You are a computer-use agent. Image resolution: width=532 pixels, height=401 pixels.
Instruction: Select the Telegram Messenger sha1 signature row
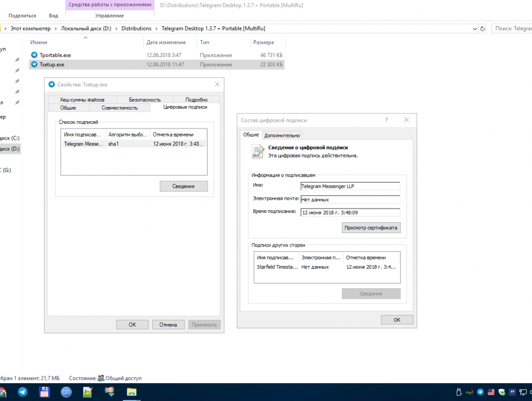[x=134, y=144]
